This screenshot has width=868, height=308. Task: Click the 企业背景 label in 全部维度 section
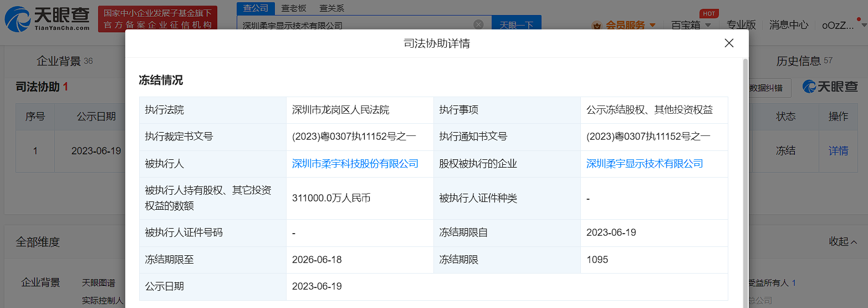click(x=40, y=282)
